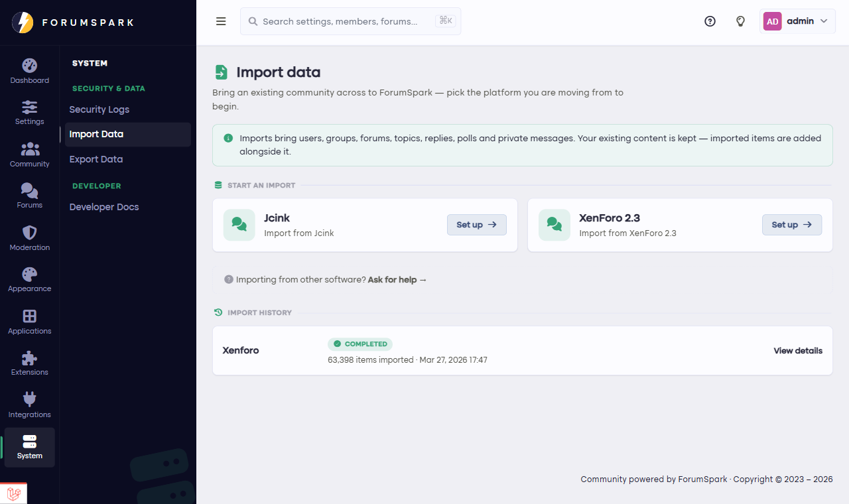Open Moderation shield icon
This screenshot has height=504, width=849.
tap(29, 233)
